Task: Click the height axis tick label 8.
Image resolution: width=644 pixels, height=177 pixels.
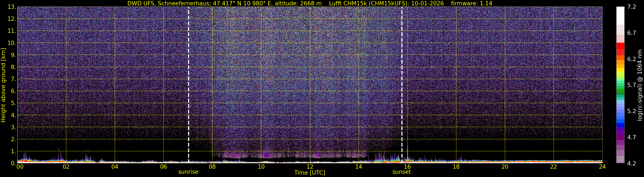Action: point(13,67)
